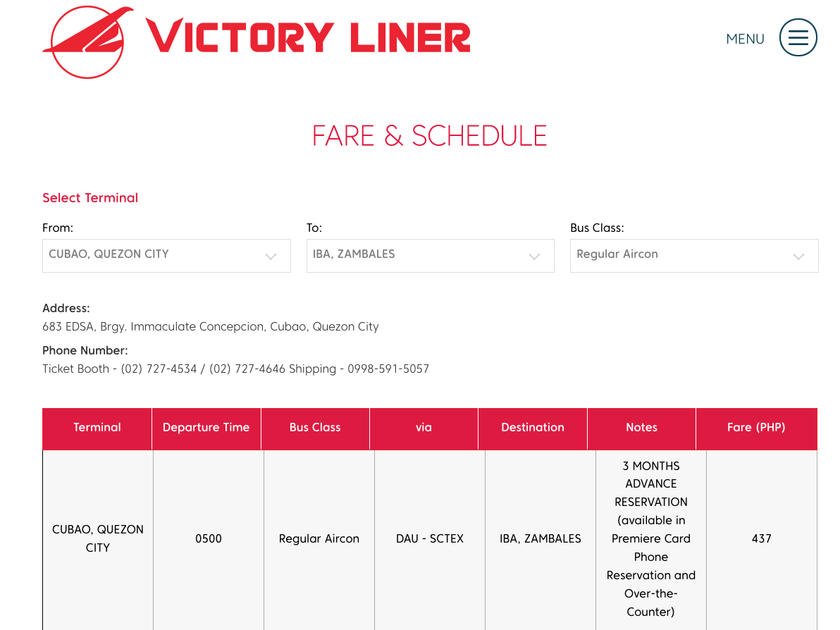Click the via column header
Screen dimensions: 840x630
click(424, 428)
